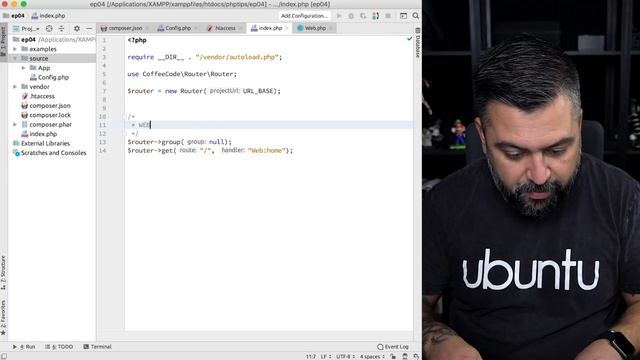Image resolution: width=640 pixels, height=360 pixels.
Task: Expand the vendor folder arrow
Action: click(x=16, y=87)
